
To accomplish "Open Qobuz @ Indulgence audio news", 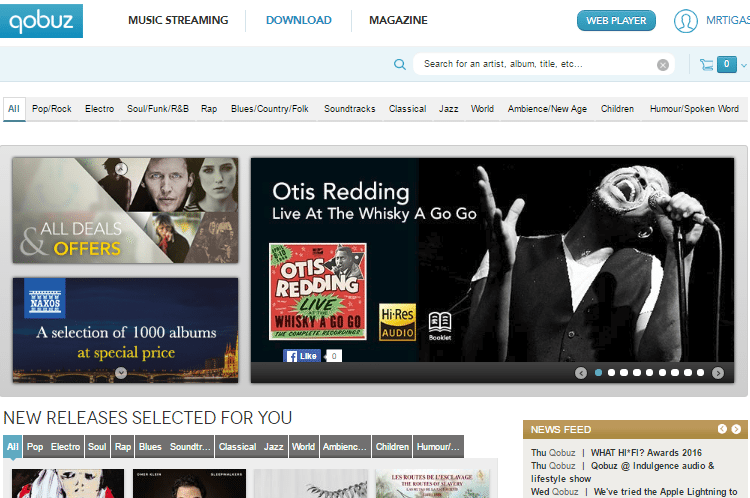I will 623,472.
